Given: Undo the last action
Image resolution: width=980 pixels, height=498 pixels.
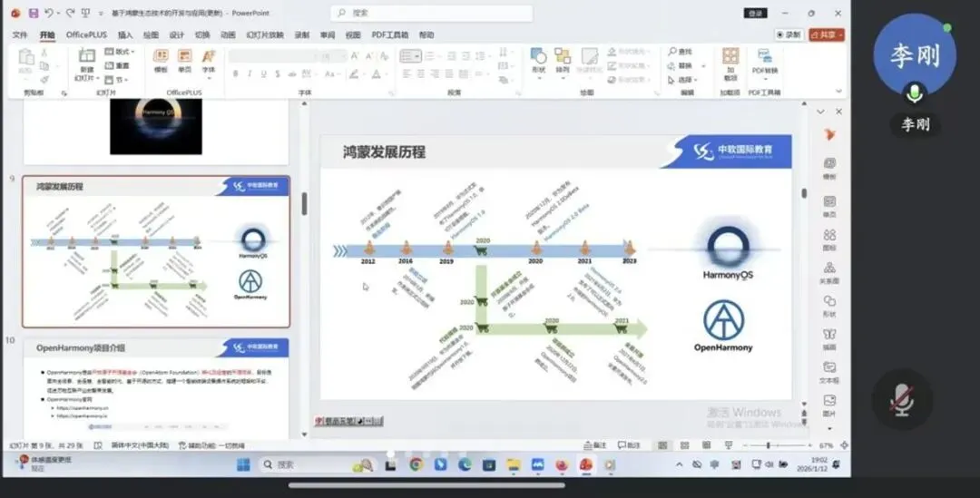Looking at the screenshot, I should (x=48, y=13).
